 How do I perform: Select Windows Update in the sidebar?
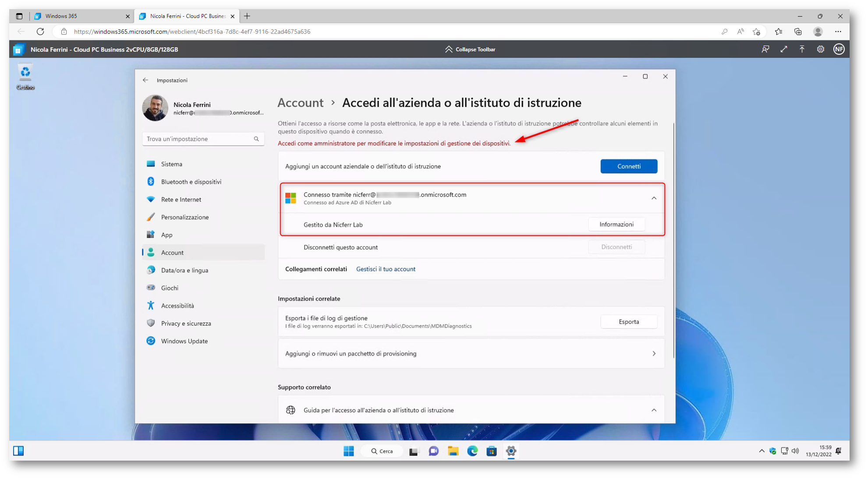click(184, 341)
